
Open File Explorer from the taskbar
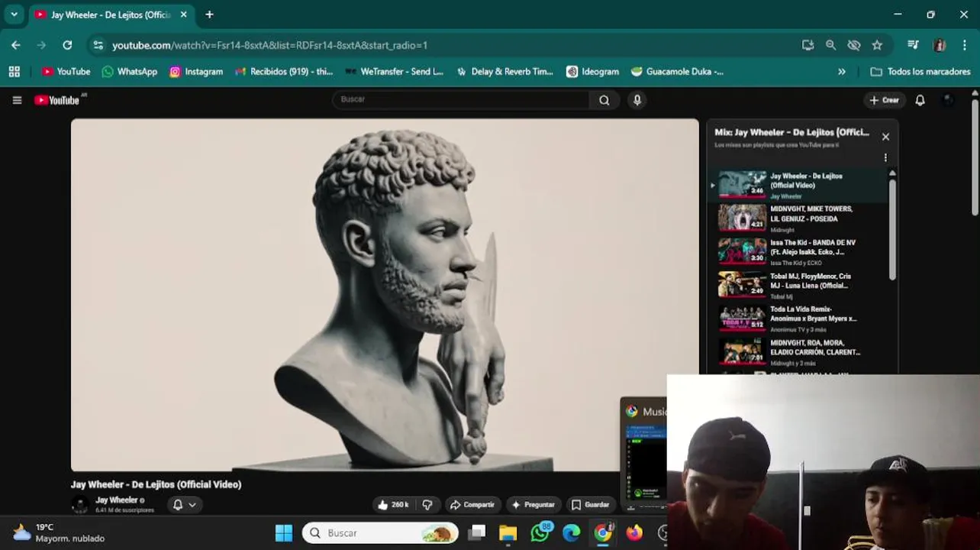click(x=508, y=532)
